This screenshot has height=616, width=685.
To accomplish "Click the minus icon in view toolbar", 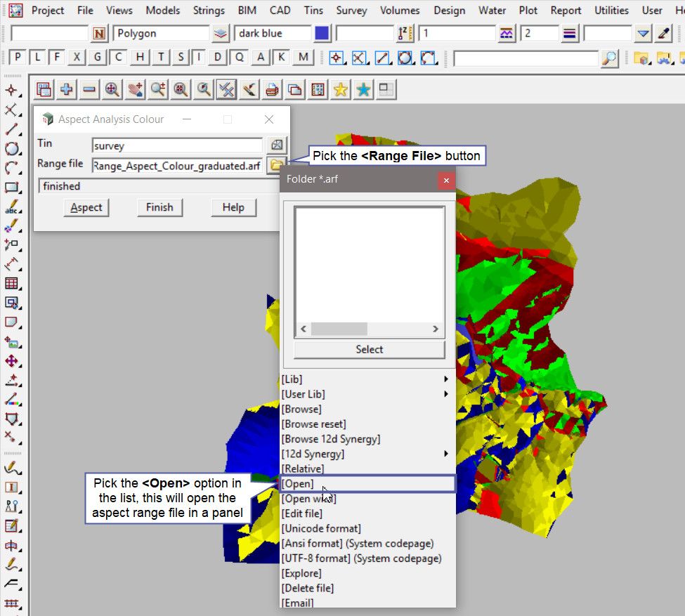I will tap(89, 89).
